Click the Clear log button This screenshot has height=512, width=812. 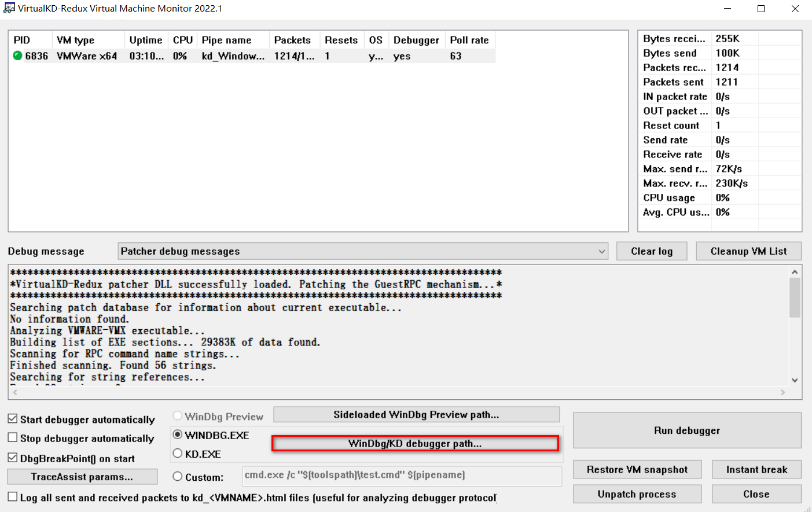652,251
